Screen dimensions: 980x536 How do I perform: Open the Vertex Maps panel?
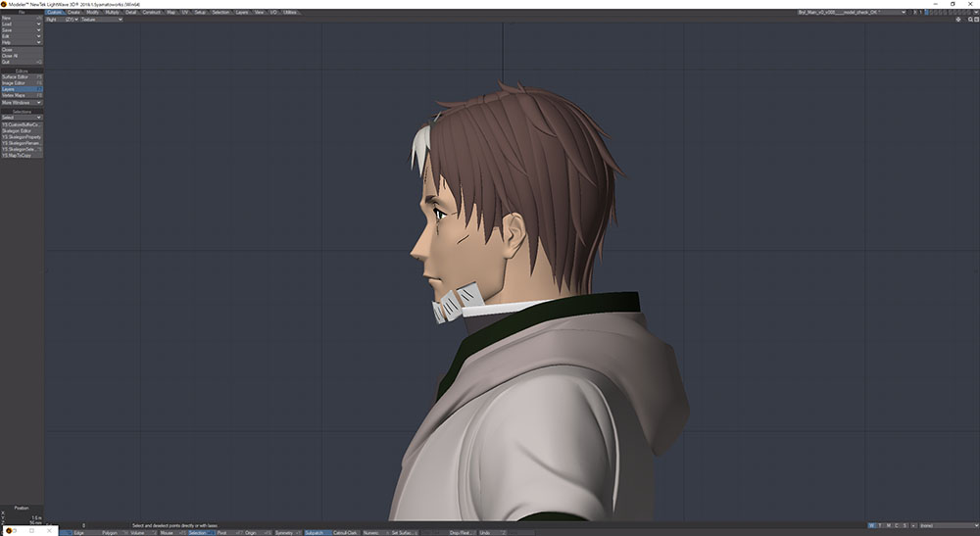point(22,96)
